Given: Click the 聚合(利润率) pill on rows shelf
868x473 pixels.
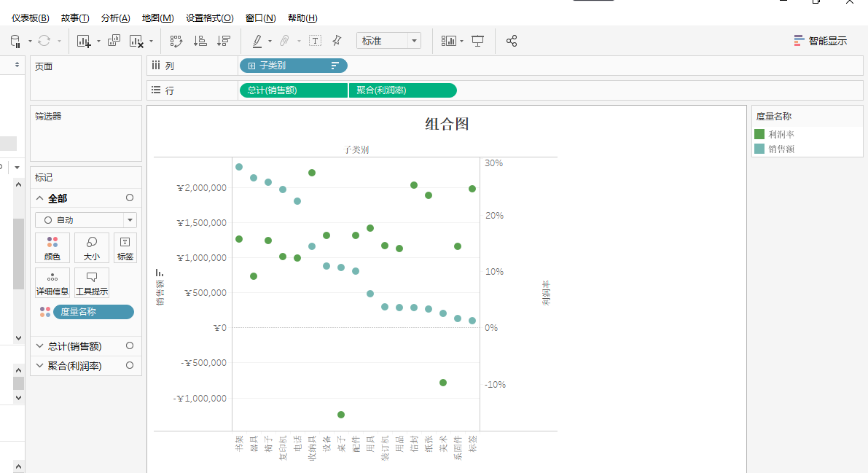Looking at the screenshot, I should point(402,90).
